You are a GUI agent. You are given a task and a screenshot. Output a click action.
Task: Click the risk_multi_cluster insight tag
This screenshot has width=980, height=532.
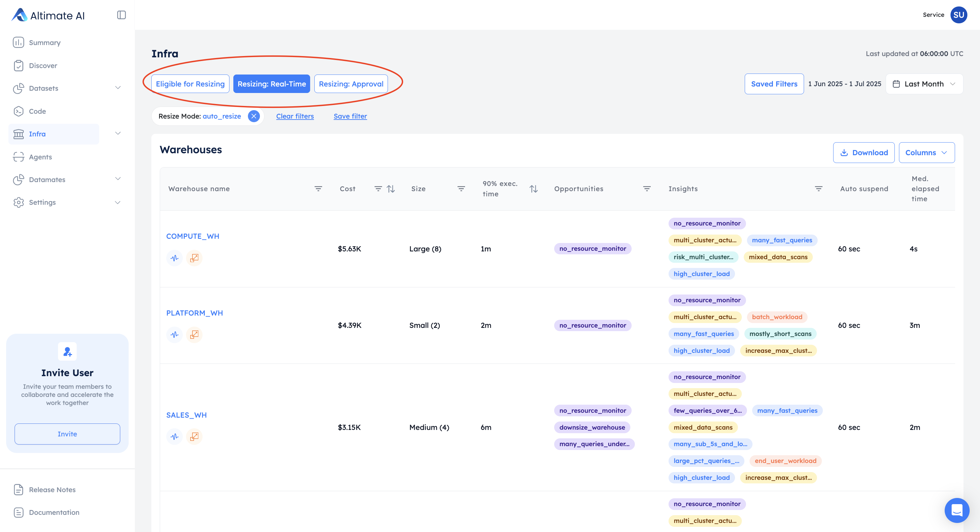[703, 257]
